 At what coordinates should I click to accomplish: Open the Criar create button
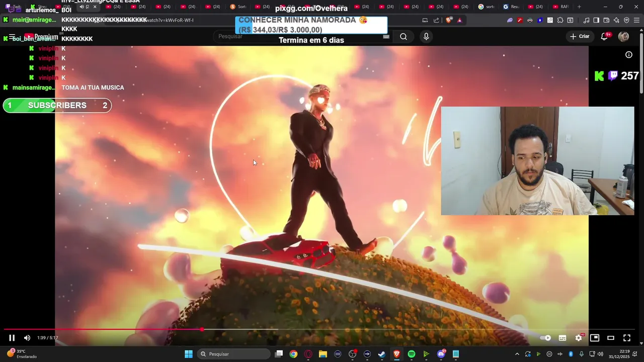579,36
